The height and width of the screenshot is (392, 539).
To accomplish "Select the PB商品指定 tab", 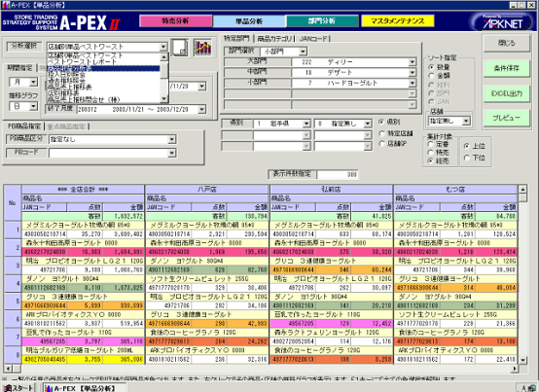I will 24,126.
